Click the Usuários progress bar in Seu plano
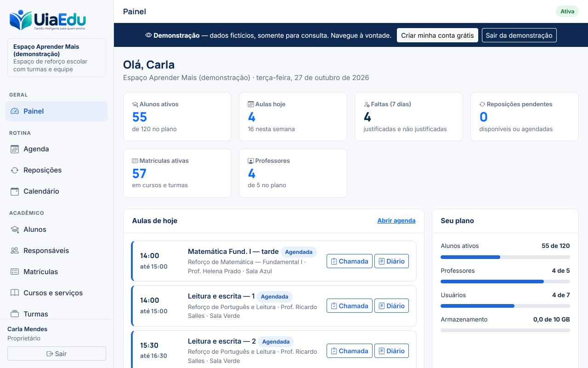588x368 pixels. click(505, 306)
